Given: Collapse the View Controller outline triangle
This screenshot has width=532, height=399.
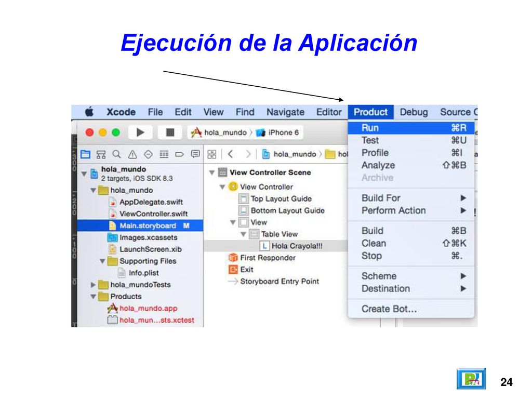Looking at the screenshot, I should [222, 187].
